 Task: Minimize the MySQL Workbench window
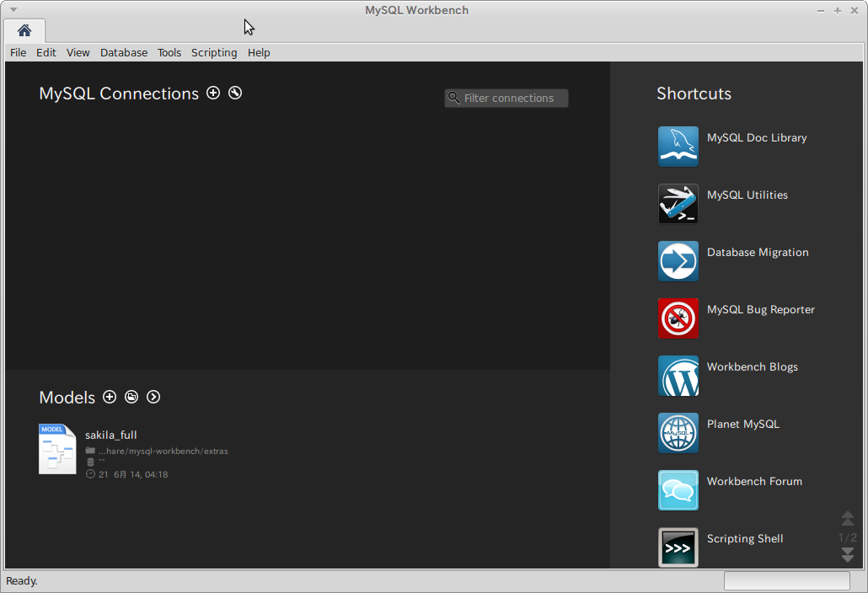(x=821, y=10)
